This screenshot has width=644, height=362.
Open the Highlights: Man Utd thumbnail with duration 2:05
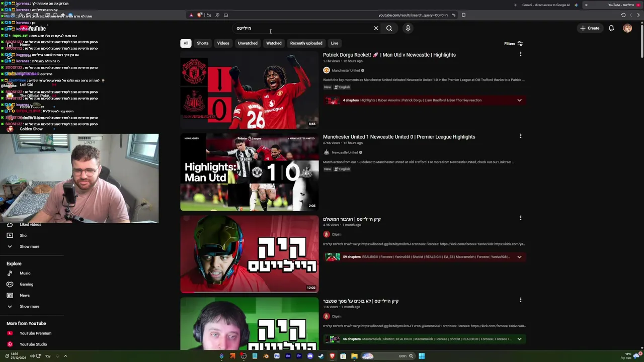point(250,172)
